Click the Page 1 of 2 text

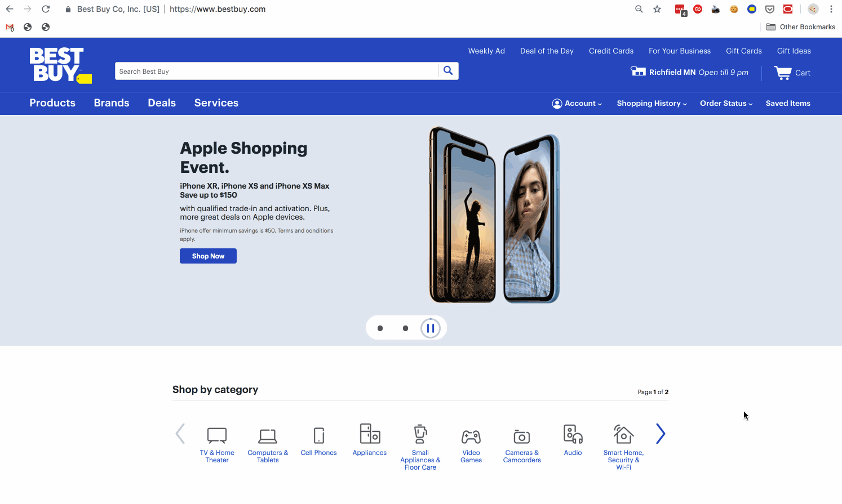tap(653, 392)
